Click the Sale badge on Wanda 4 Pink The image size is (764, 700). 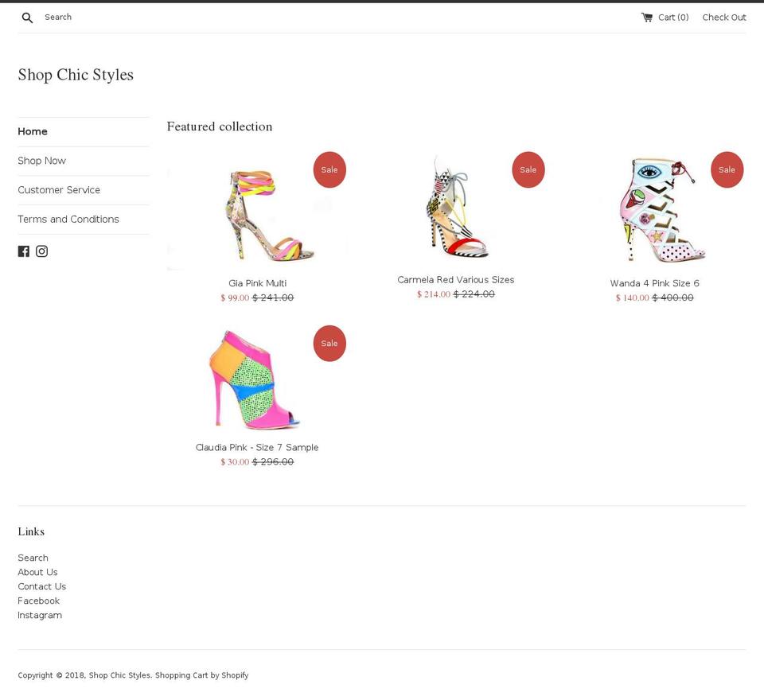[727, 169]
